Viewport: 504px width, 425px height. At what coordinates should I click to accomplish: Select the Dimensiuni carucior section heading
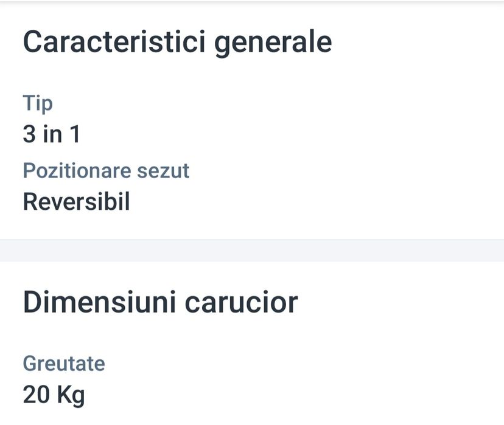pyautogui.click(x=161, y=302)
